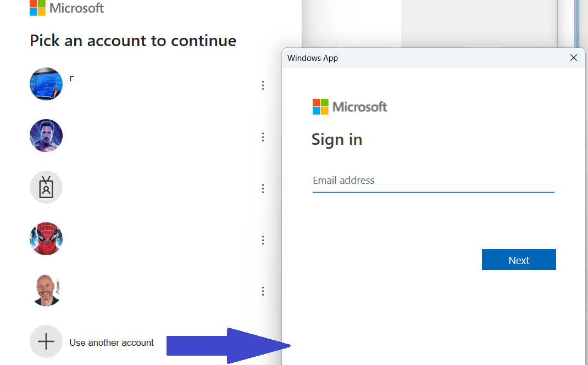The image size is (588, 365).
Task: Select the account with presentation screen avatar
Action: click(46, 84)
